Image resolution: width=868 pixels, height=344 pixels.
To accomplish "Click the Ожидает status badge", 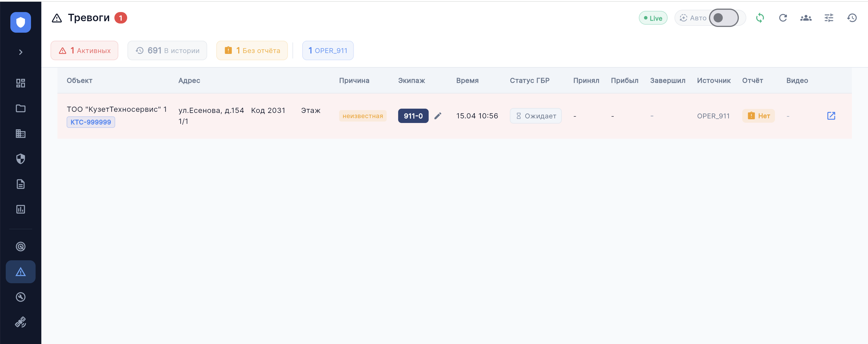I will coord(535,116).
